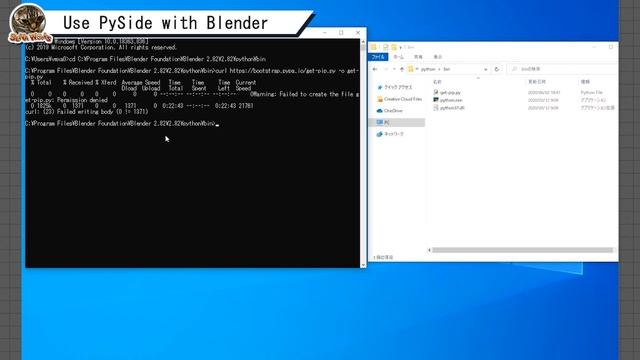
Task: Go up one folder level in Explorer
Action: (x=402, y=69)
